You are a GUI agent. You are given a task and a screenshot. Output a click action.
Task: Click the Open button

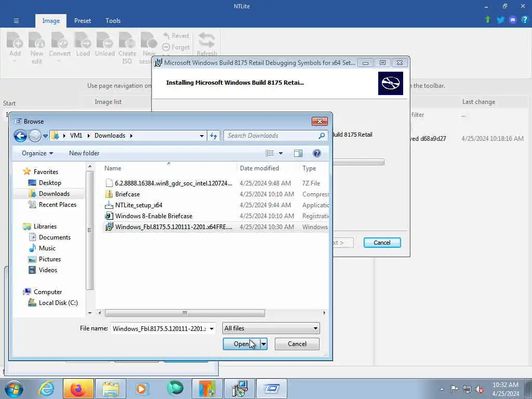[x=241, y=344]
